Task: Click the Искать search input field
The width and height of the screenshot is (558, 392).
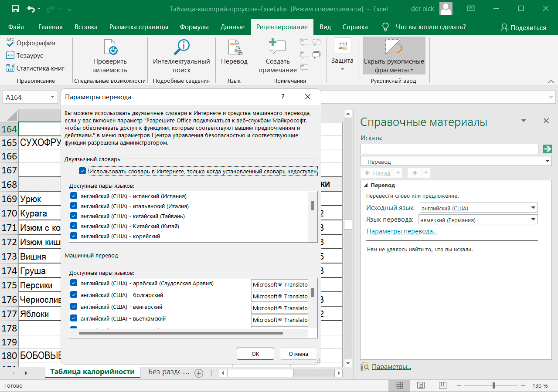Action: [x=449, y=149]
